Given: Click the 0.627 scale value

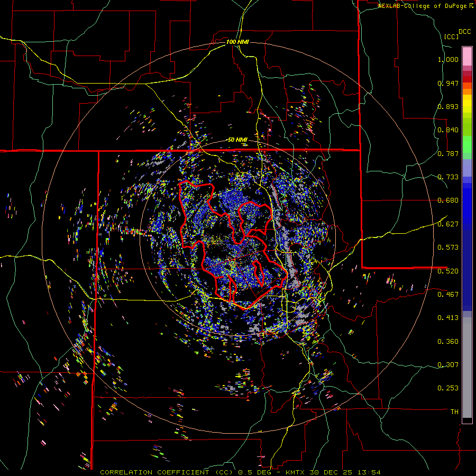Looking at the screenshot, I should point(448,224).
